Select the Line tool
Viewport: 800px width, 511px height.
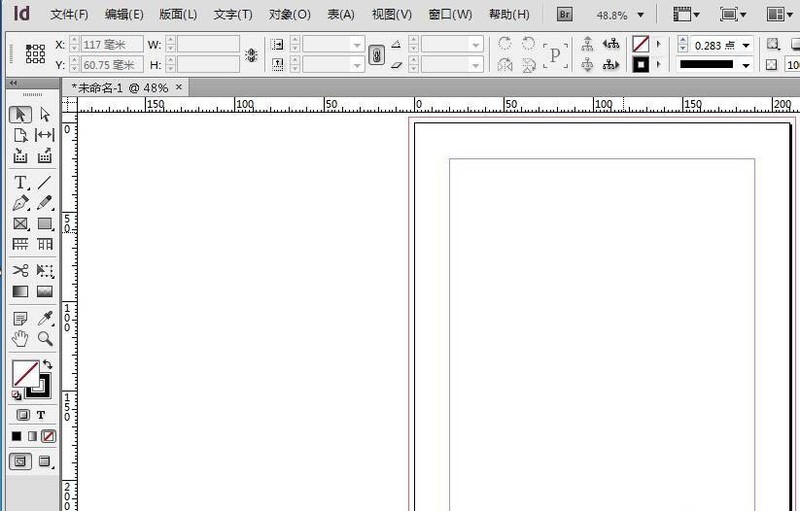click(x=45, y=182)
